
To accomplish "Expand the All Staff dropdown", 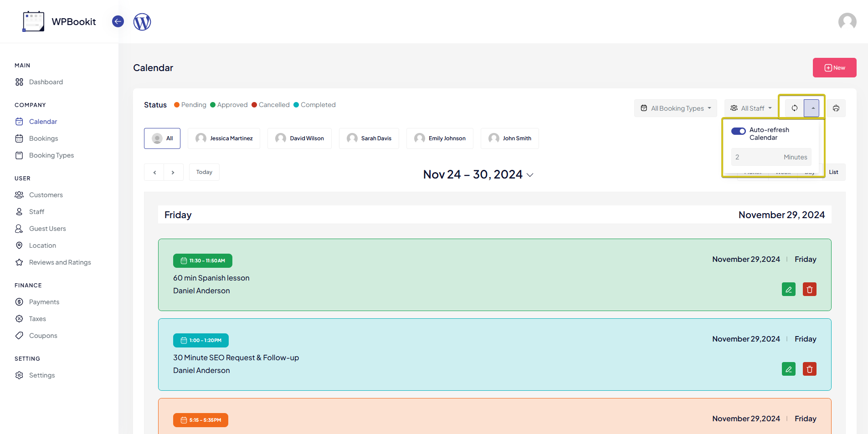I will 750,108.
